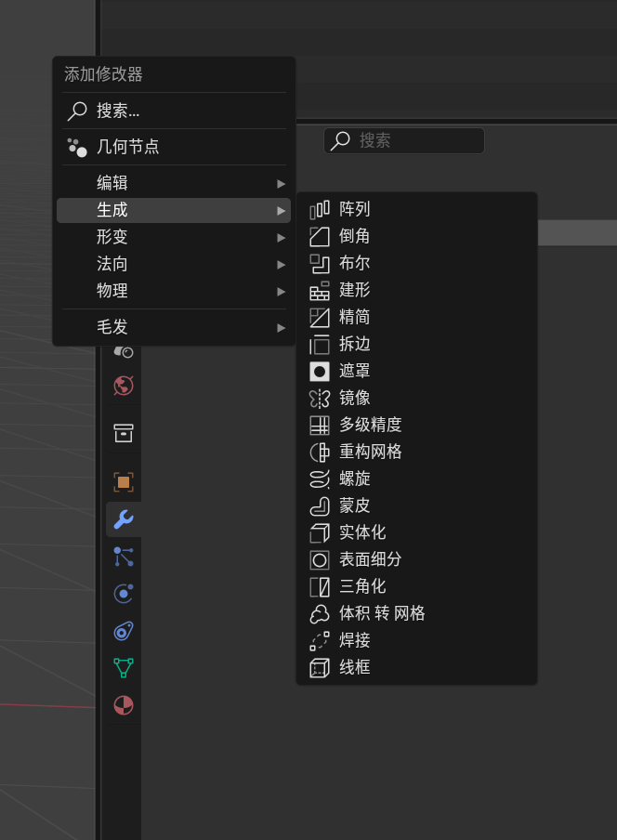617x840 pixels.
Task: Open the Collection properties tab (box icon)
Action: (124, 433)
